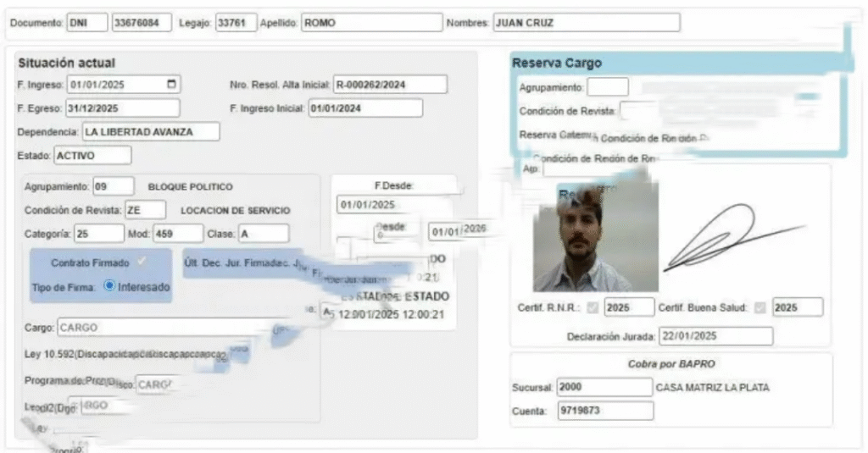Open the F. Ingreso calendar picker icon
868x453 pixels.
pyautogui.click(x=172, y=85)
